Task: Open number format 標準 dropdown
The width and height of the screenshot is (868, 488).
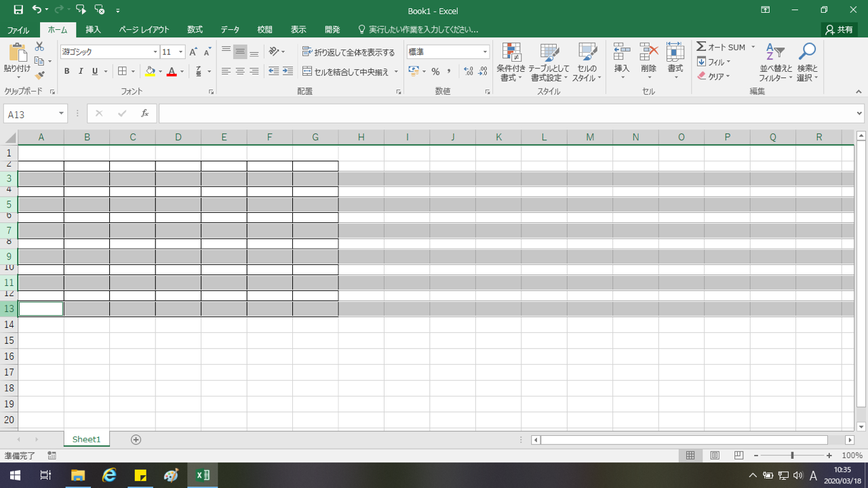Action: [x=485, y=52]
